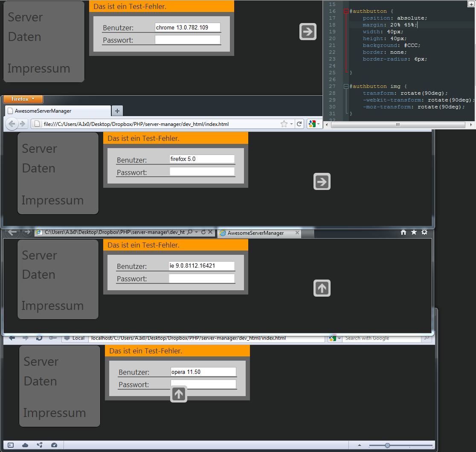Click the Impressum link in Firefox page

pos(52,200)
